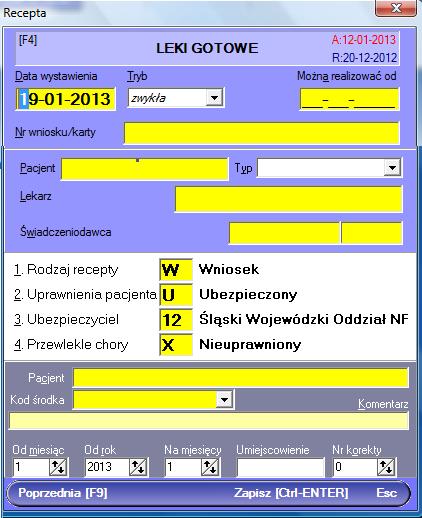Expand the Typ dropdown list
422x518 pixels.
click(392, 167)
